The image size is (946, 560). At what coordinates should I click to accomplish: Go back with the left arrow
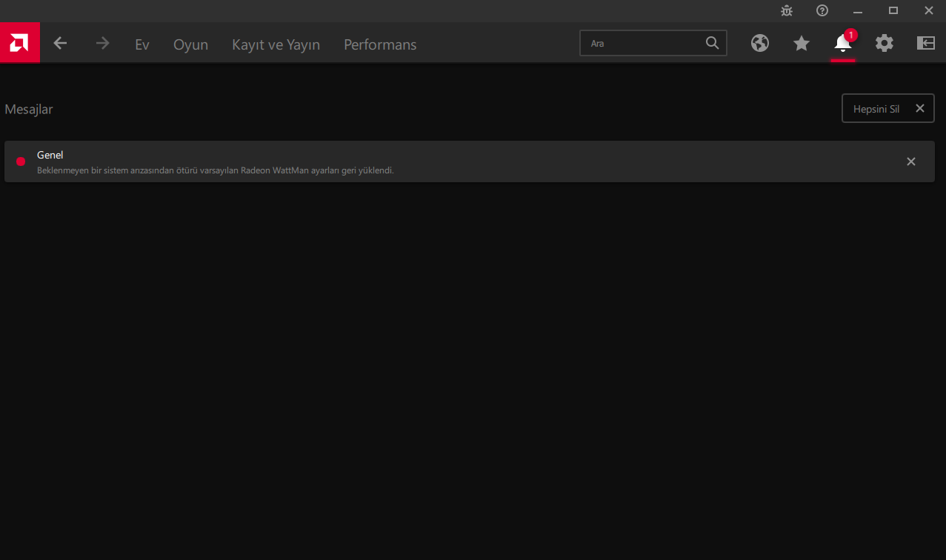pyautogui.click(x=60, y=44)
